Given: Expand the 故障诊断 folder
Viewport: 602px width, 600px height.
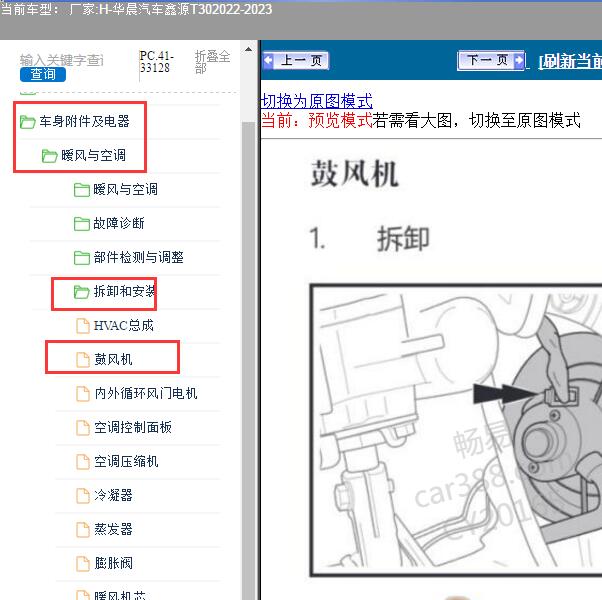Looking at the screenshot, I should [x=119, y=223].
